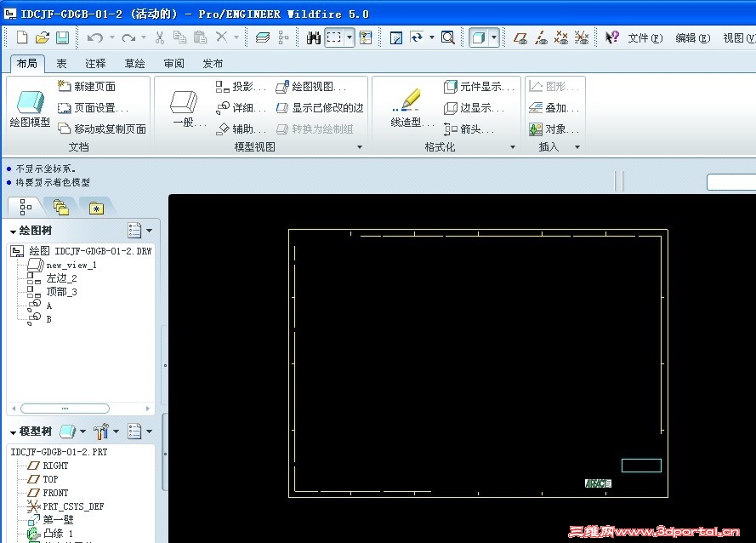This screenshot has width=756, height=543.
Task: Click the Delete X icon
Action: (x=221, y=37)
